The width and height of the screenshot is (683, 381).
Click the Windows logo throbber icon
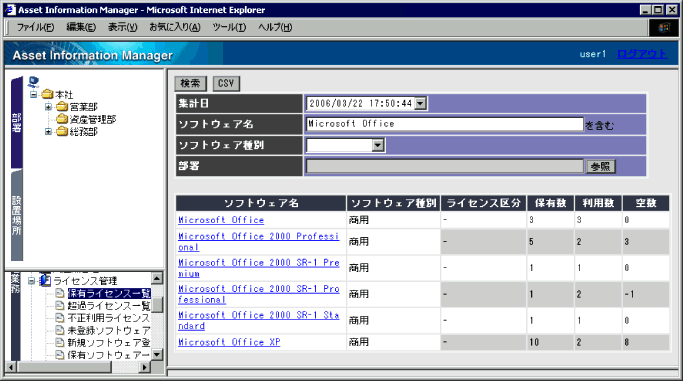663,27
